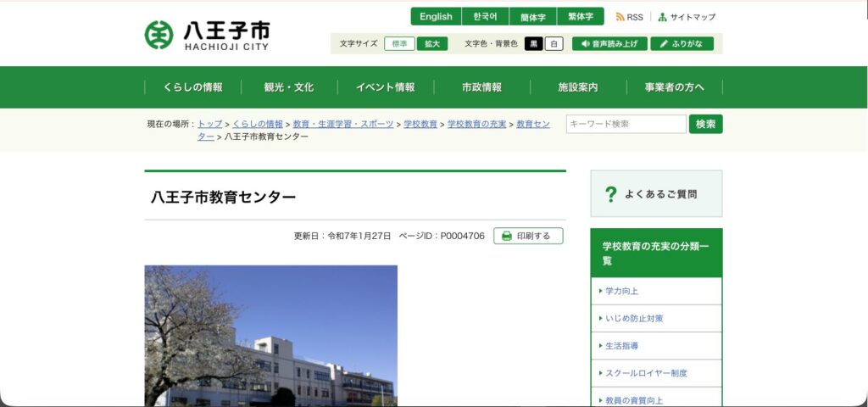868x407 pixels.
Task: Switch background color to 黒
Action: (x=533, y=43)
